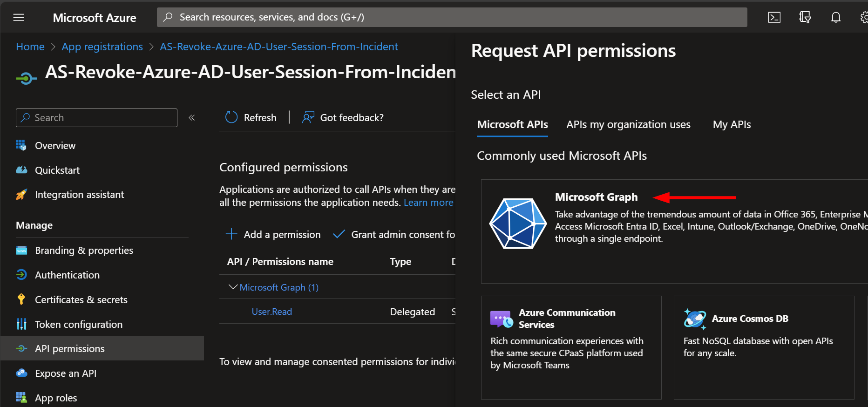Click the plus icon to add a permission
The width and height of the screenshot is (868, 407).
pyautogui.click(x=231, y=234)
